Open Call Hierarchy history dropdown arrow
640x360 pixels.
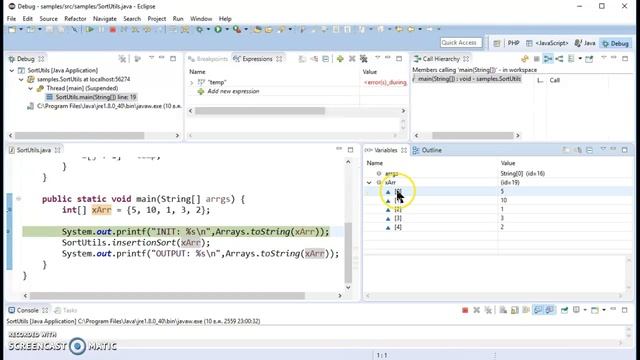[580, 59]
